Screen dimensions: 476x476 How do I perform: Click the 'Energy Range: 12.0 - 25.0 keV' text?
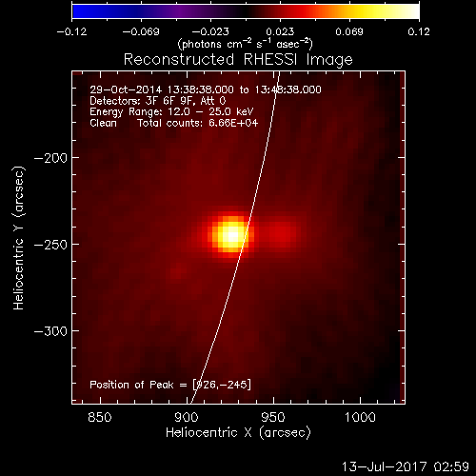(x=171, y=111)
